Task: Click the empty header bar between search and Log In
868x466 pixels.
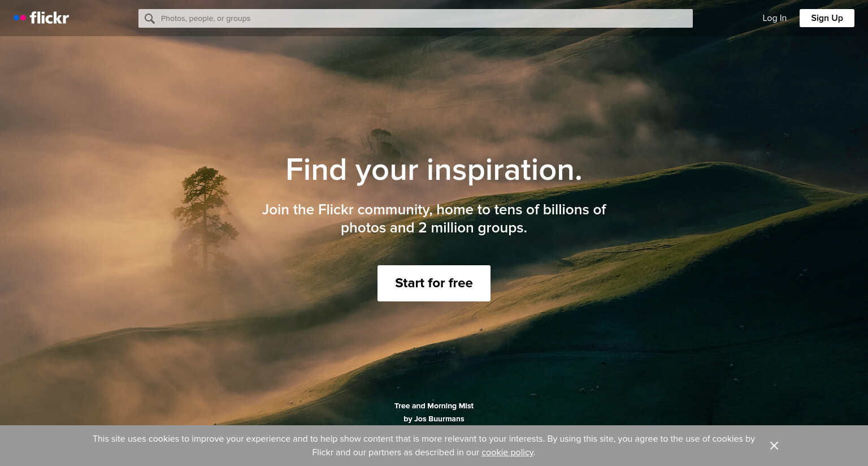Action: pyautogui.click(x=727, y=18)
